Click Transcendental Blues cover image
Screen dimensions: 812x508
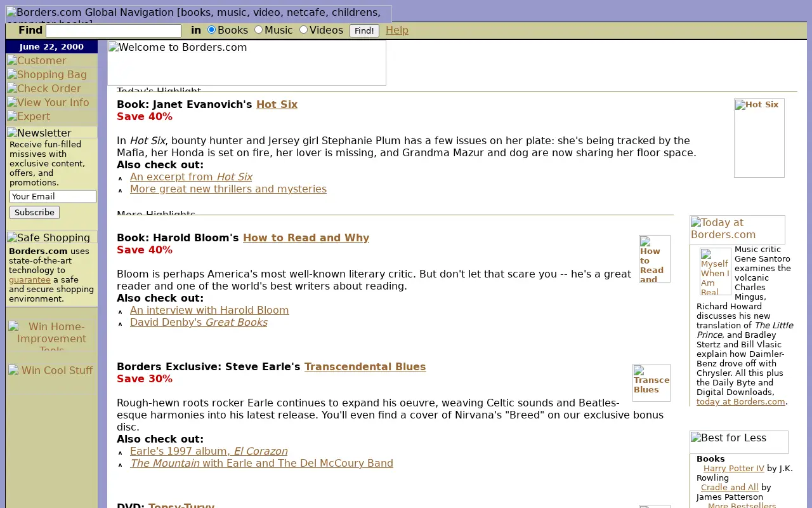652,383
